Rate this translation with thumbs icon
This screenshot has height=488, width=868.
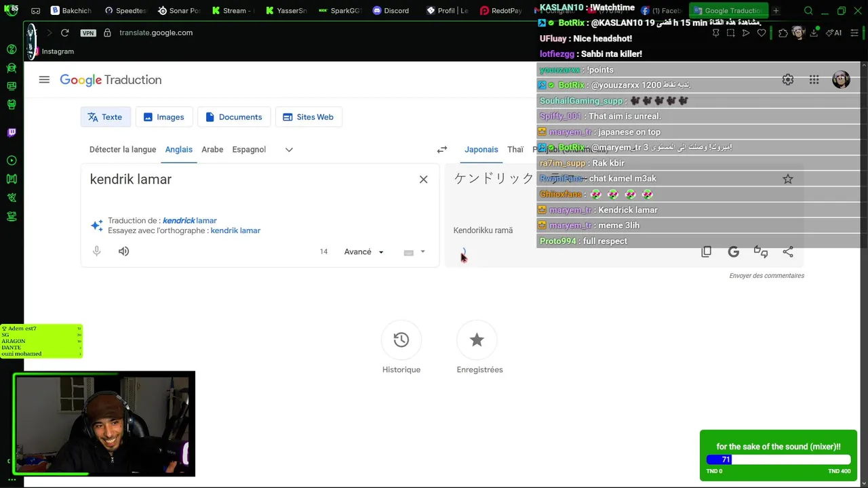[760, 251]
